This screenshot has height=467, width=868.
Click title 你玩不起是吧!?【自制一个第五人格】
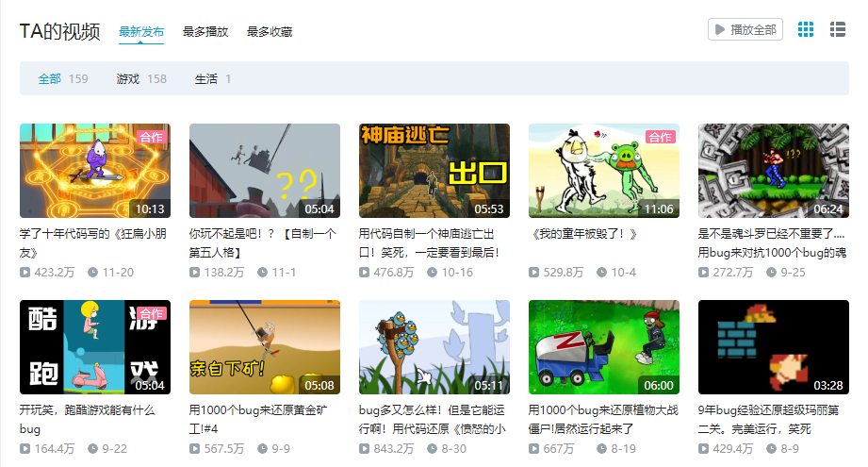(x=263, y=242)
